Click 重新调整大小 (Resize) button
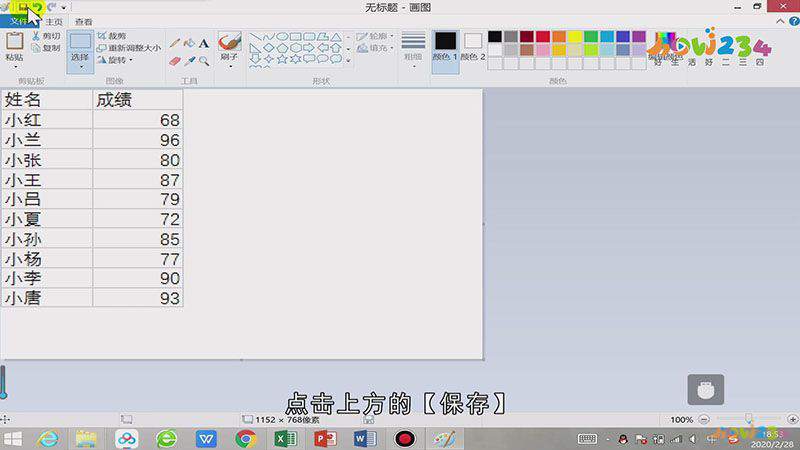This screenshot has height=450, width=800. [x=129, y=48]
